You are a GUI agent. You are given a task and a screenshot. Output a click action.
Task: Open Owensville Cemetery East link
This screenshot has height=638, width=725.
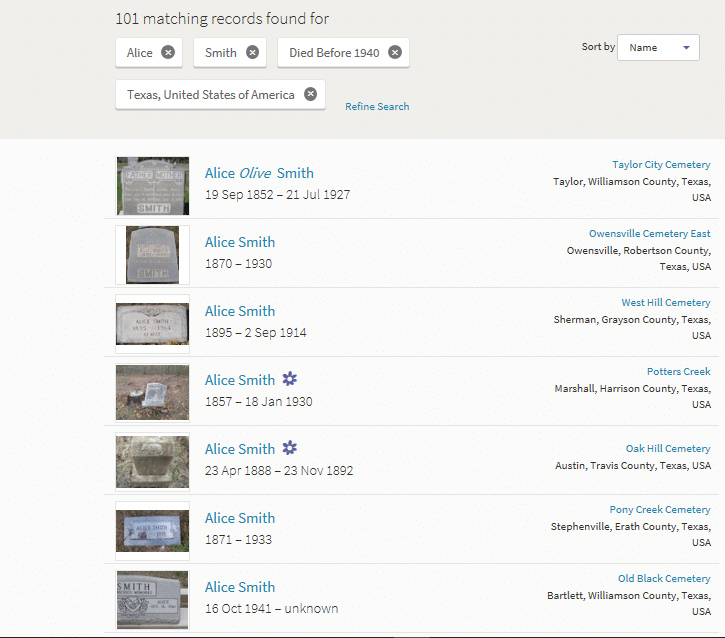(x=649, y=234)
